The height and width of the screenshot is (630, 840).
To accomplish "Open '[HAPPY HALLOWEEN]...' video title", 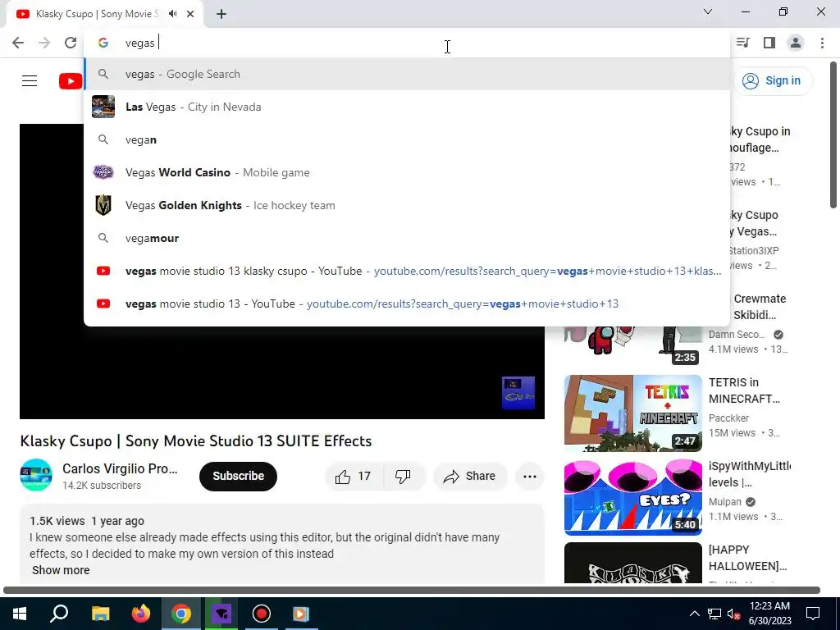I will pyautogui.click(x=747, y=558).
